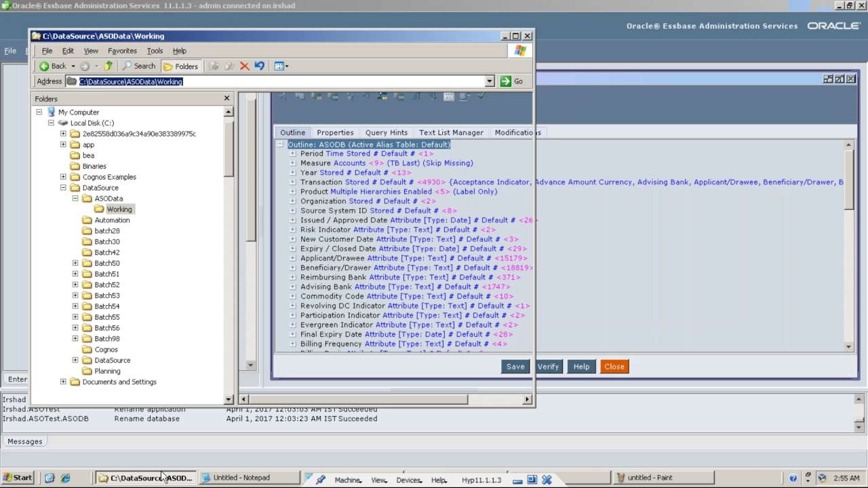Open the Windows Start menu
Viewport: 868px width, 488px height.
pyautogui.click(x=18, y=478)
